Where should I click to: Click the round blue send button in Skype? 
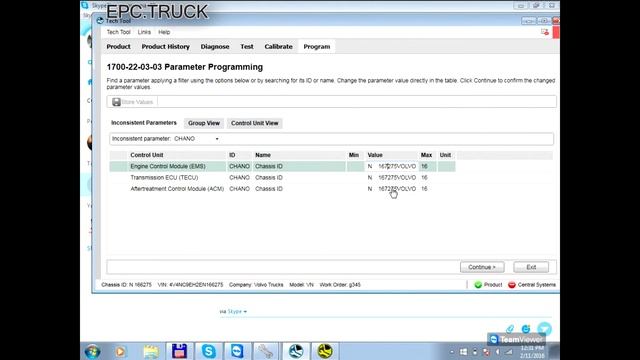[544, 329]
